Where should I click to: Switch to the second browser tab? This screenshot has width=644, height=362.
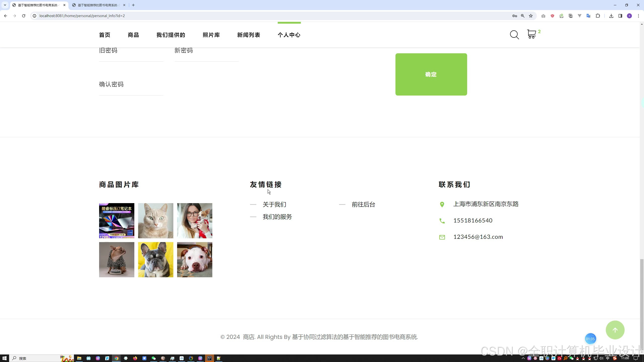(98, 5)
